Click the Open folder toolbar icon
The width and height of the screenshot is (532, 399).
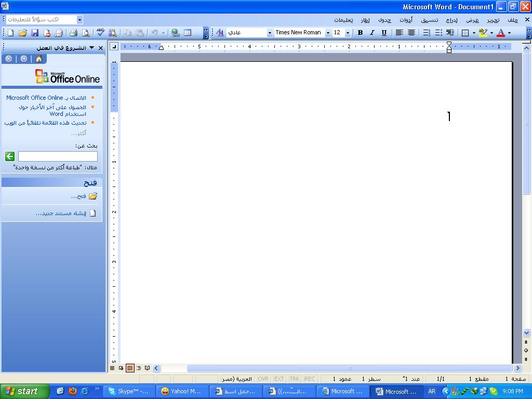click(23, 33)
